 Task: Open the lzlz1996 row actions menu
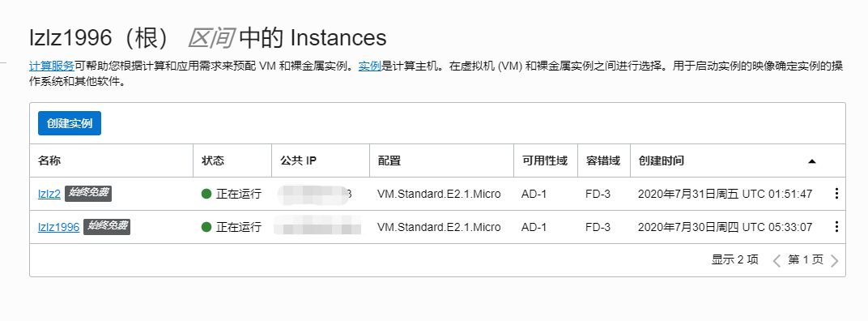[x=836, y=227]
